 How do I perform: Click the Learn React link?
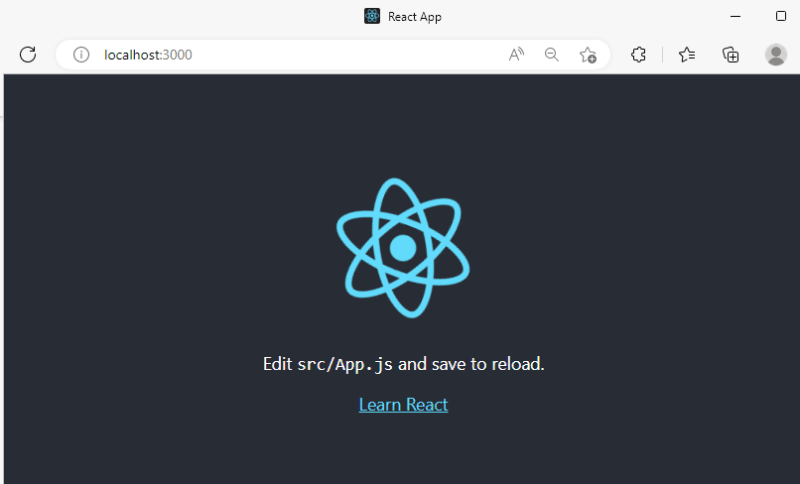point(403,404)
